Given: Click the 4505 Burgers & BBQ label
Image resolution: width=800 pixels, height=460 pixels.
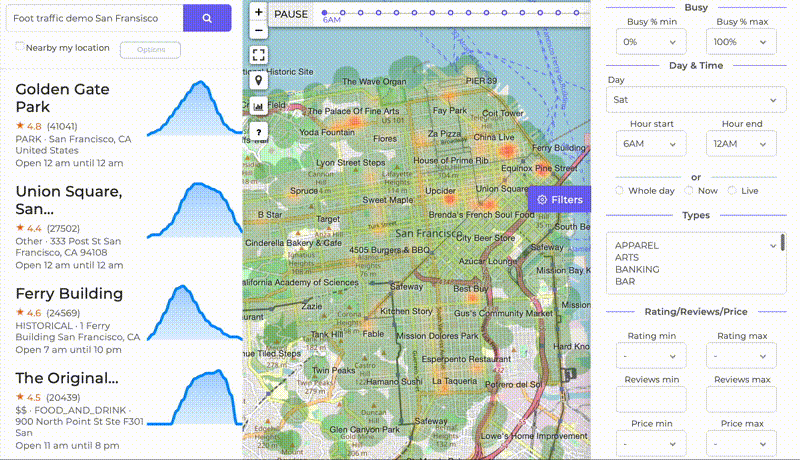Looking at the screenshot, I should click(x=389, y=250).
